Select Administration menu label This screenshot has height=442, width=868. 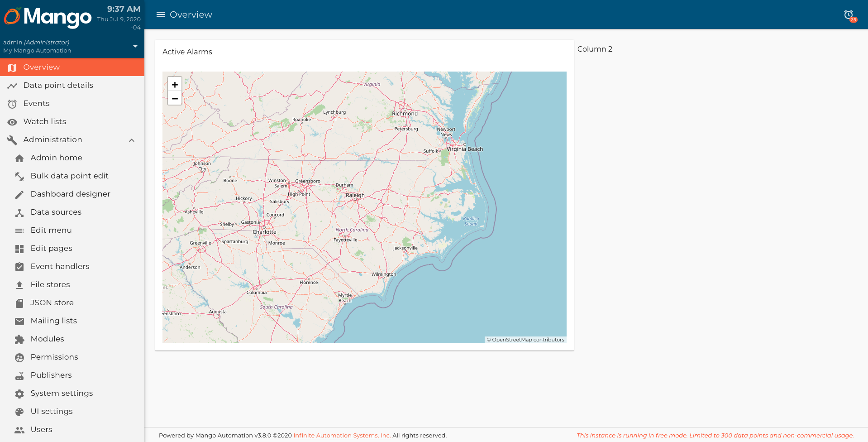52,139
